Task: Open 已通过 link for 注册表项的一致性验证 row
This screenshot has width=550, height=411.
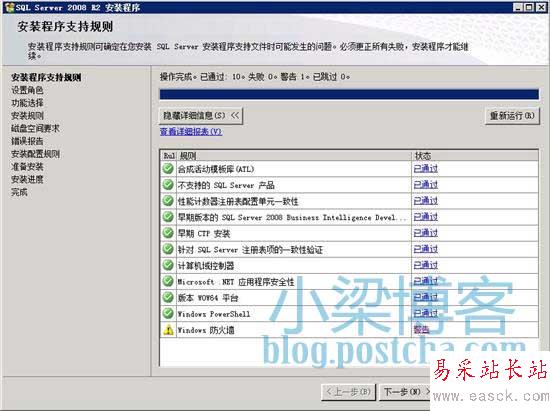Action: [x=425, y=249]
